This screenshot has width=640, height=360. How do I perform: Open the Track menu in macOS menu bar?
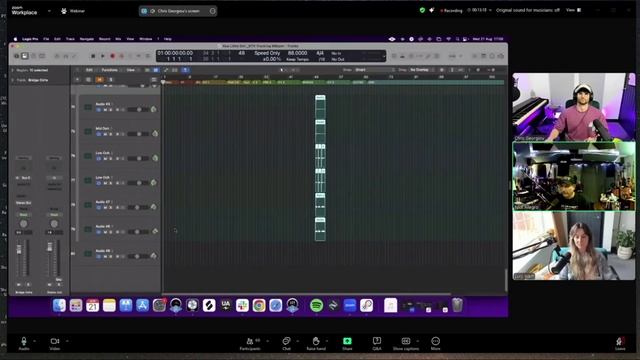[70, 39]
